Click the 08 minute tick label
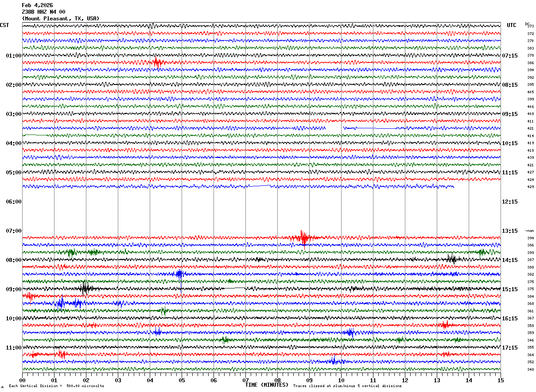The width and height of the screenshot is (536, 392). coord(277,380)
